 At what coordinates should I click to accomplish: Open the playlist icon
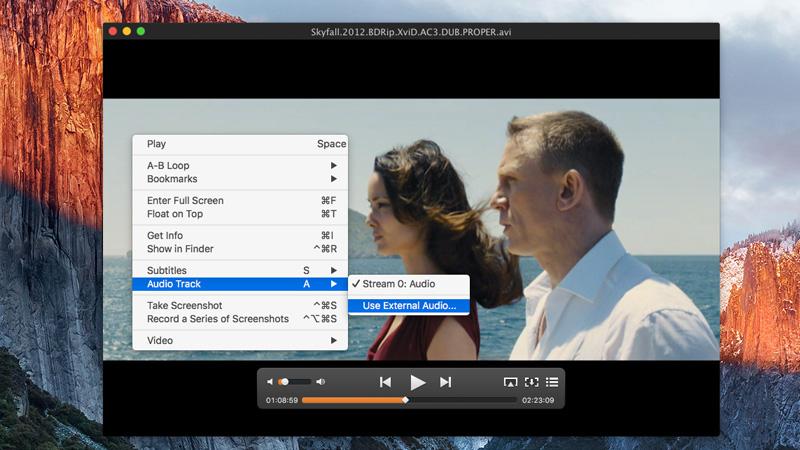click(552, 382)
